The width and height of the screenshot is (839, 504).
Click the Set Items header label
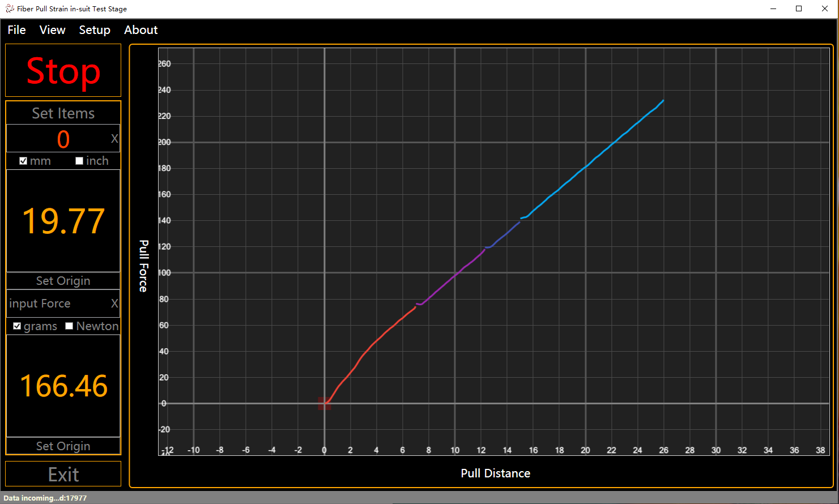63,113
